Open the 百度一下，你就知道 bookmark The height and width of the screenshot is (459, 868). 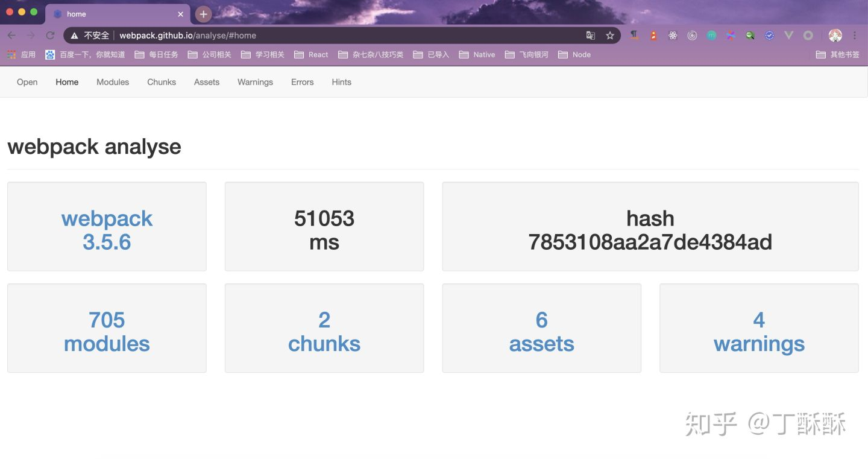click(85, 54)
